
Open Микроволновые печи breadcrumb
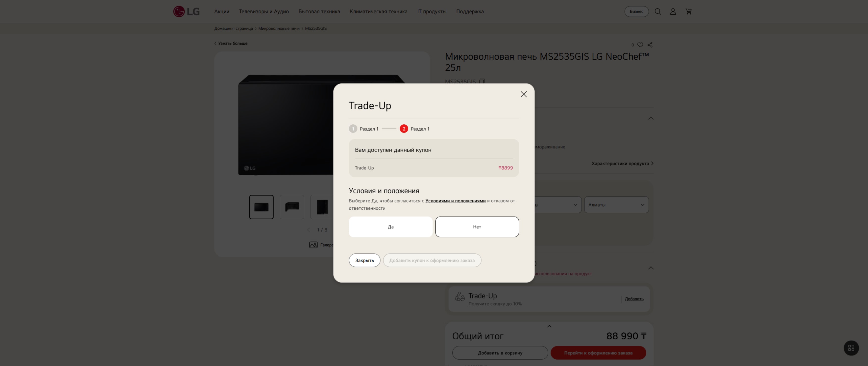pos(279,28)
